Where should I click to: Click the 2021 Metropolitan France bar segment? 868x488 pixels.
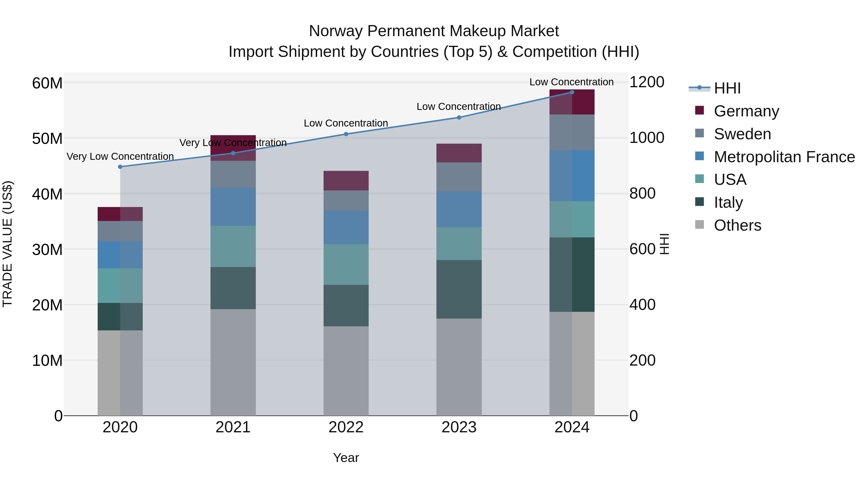pos(233,207)
